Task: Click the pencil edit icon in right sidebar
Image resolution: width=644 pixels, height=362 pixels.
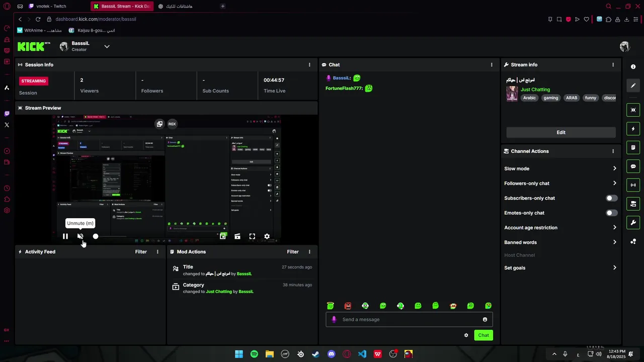Action: (x=633, y=85)
